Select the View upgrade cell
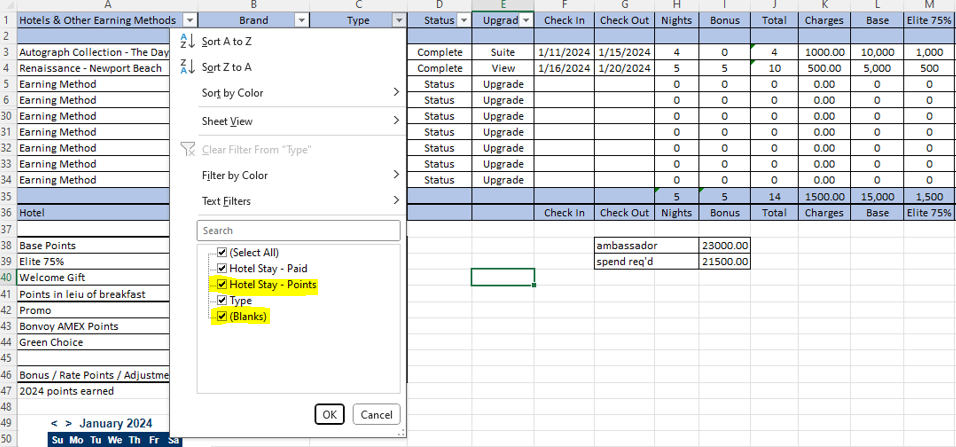Screen dimensions: 956x447 point(503,68)
